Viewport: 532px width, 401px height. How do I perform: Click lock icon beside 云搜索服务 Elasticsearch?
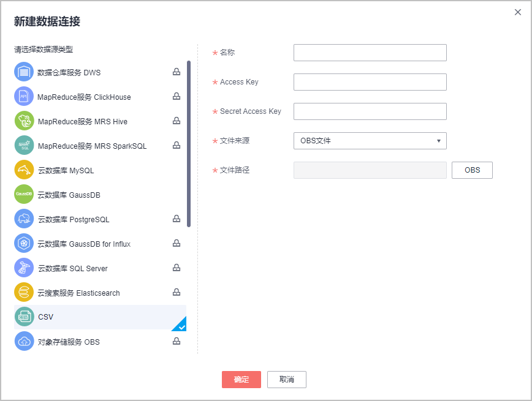(x=177, y=292)
